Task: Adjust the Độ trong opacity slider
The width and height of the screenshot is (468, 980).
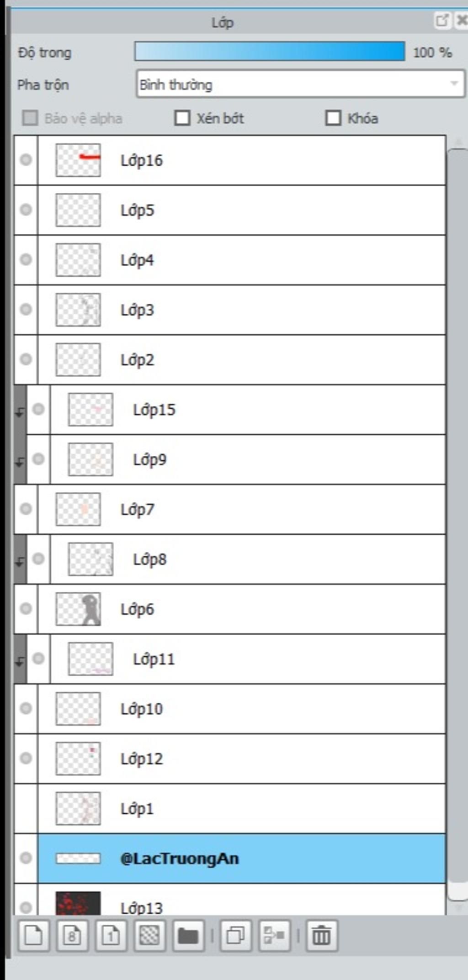Action: pos(270,52)
